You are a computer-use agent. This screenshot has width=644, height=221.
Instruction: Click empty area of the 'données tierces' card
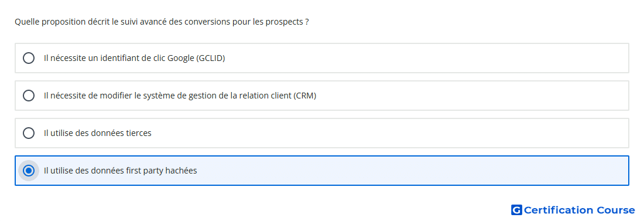pyautogui.click(x=390, y=133)
